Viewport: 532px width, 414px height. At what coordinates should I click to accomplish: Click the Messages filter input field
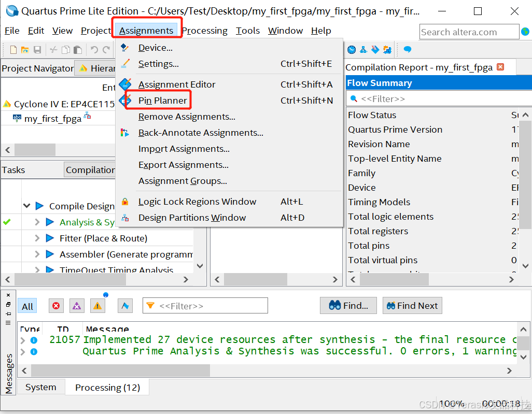pyautogui.click(x=205, y=306)
